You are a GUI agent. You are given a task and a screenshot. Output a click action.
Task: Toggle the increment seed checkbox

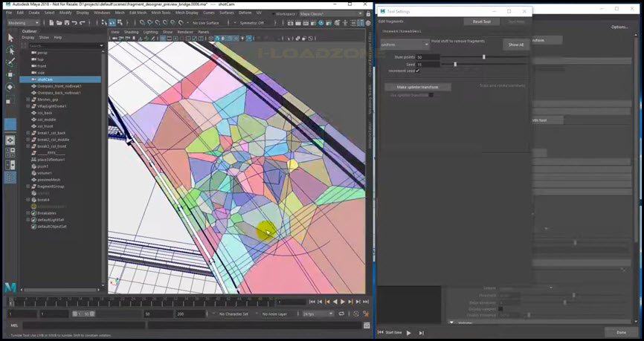[x=418, y=71]
